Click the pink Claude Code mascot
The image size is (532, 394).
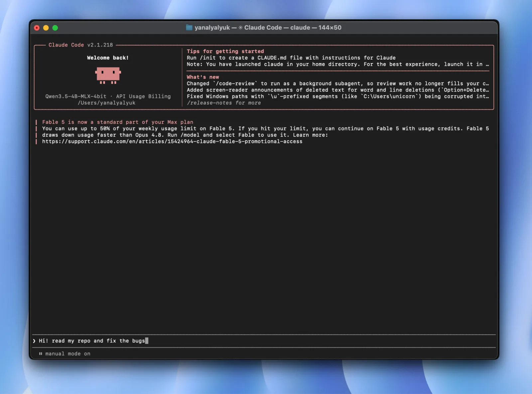[x=108, y=75]
